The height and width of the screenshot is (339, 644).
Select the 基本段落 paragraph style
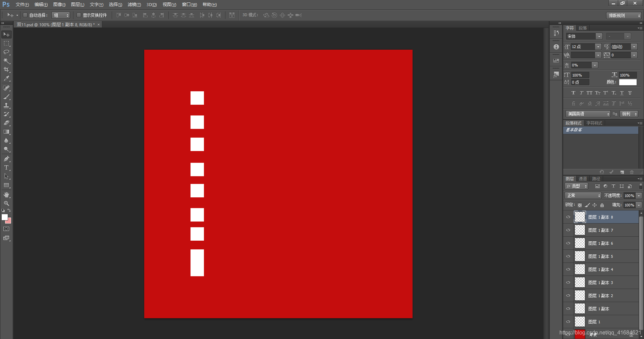(601, 130)
